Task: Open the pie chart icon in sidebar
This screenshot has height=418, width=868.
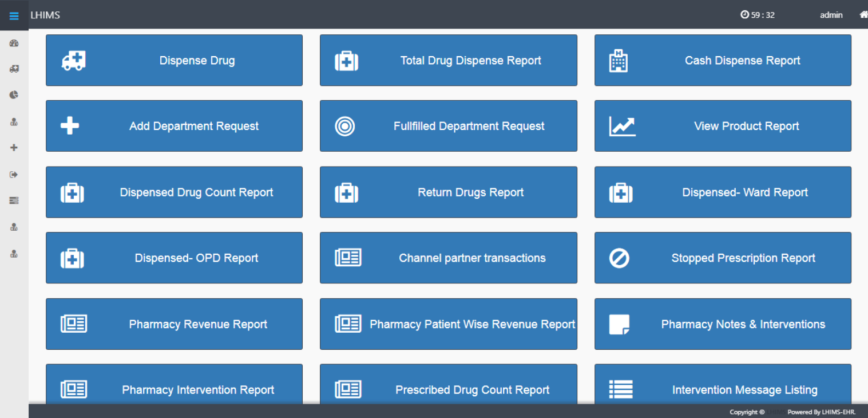Action: 14,94
